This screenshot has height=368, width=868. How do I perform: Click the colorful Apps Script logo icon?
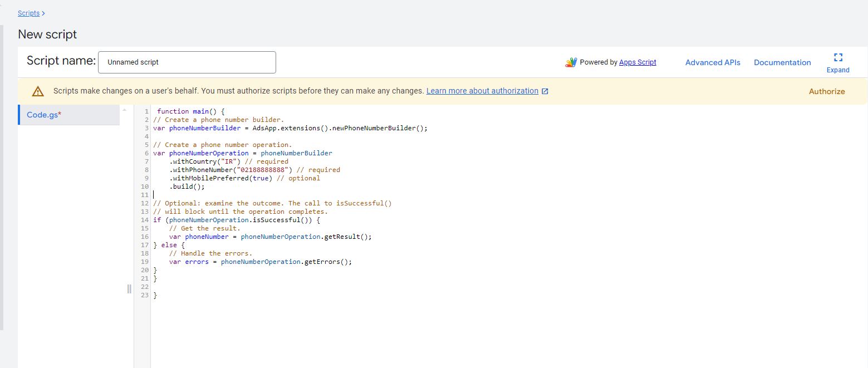point(571,62)
